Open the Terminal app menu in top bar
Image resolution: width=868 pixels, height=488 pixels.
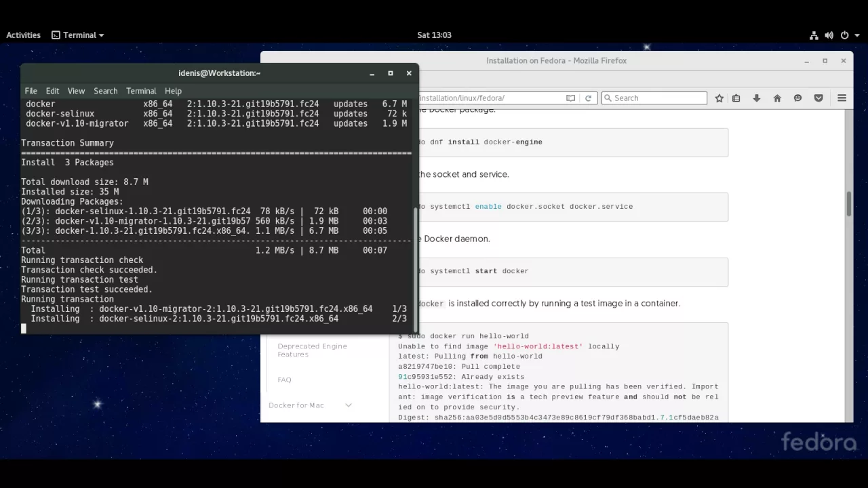tap(78, 35)
